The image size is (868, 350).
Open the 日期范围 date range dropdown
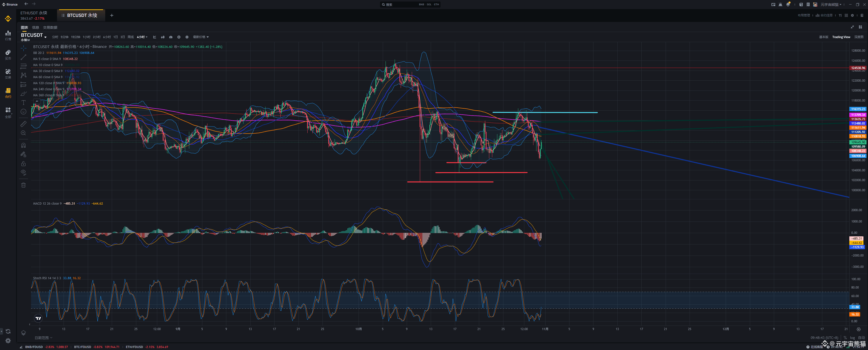click(43, 338)
